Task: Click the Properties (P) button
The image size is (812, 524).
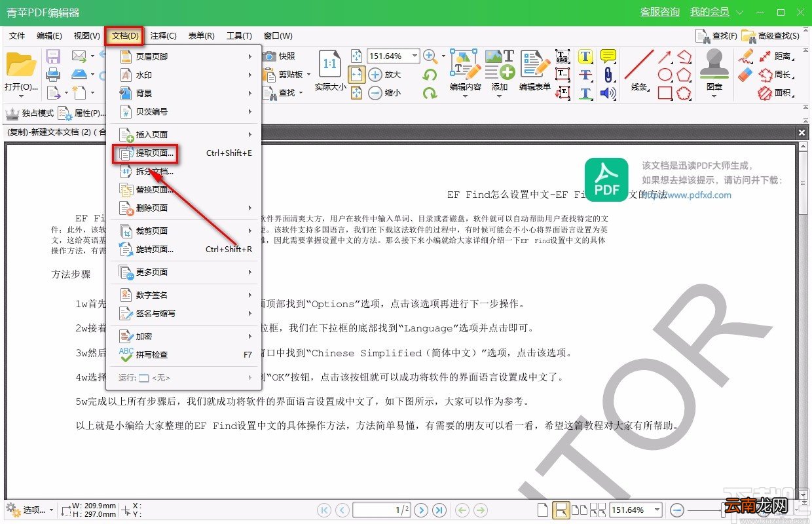Action: [x=83, y=113]
